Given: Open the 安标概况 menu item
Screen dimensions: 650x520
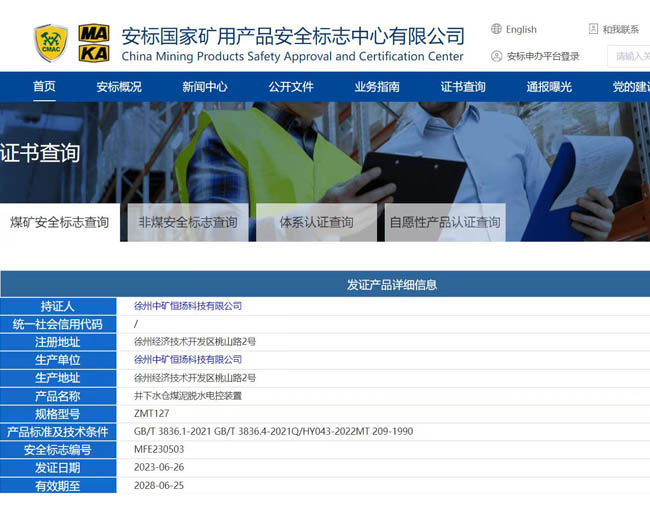Looking at the screenshot, I should 119,87.
